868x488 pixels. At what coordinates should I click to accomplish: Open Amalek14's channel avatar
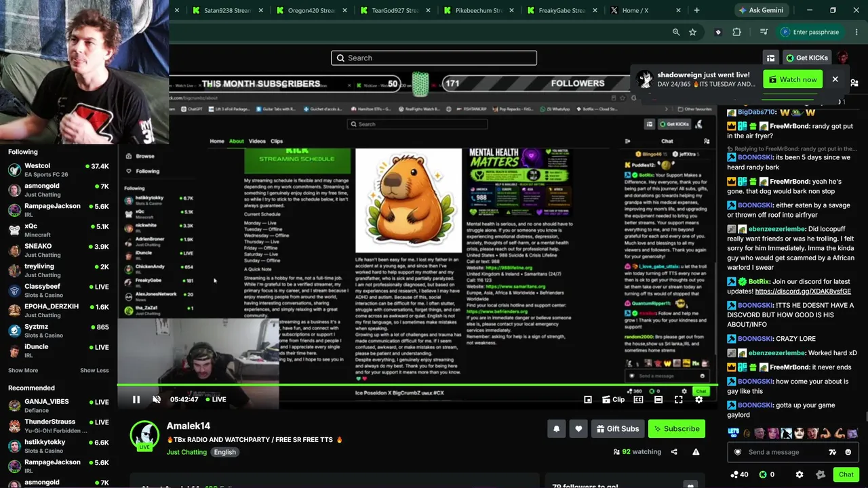[144, 435]
